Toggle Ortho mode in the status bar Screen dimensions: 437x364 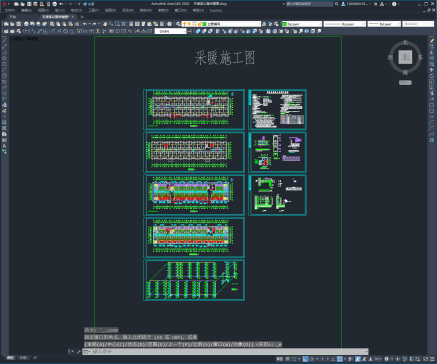(x=305, y=359)
